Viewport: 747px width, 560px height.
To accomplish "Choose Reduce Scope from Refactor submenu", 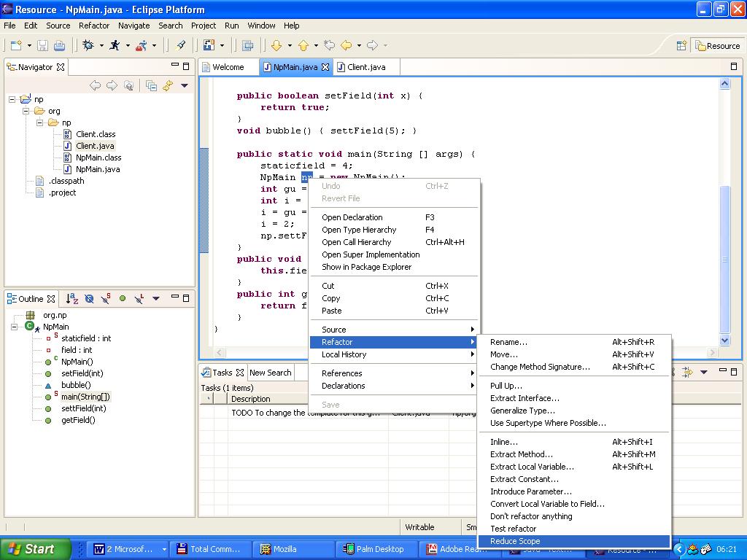I will pyautogui.click(x=573, y=541).
